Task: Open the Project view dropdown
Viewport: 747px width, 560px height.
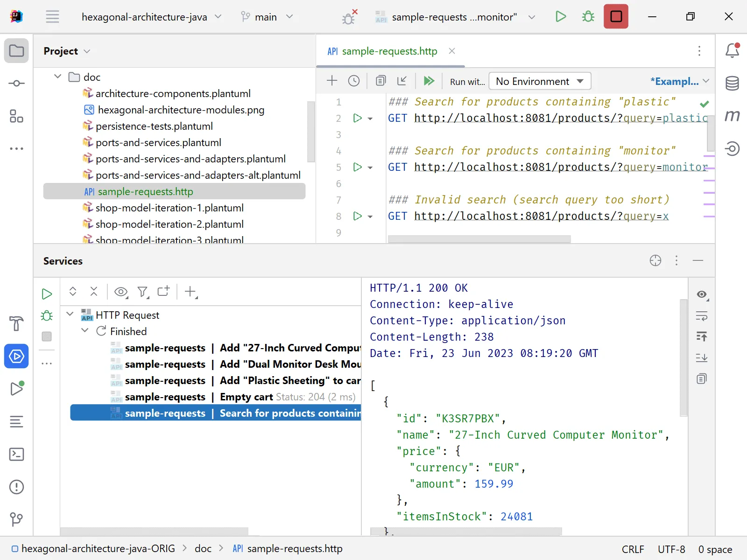Action: click(x=67, y=51)
